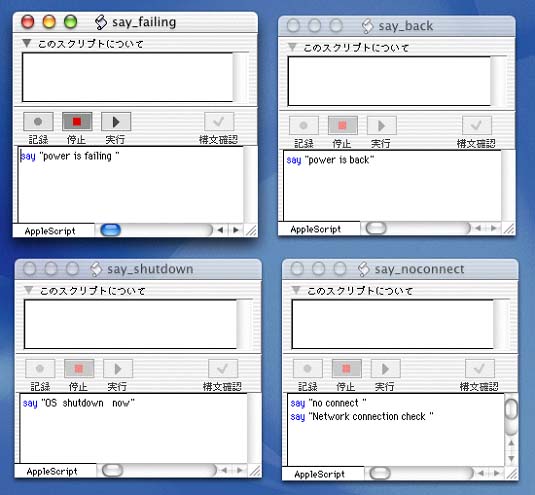Check syntax (構文確認) in say_back window
535x495 pixels.
477,125
